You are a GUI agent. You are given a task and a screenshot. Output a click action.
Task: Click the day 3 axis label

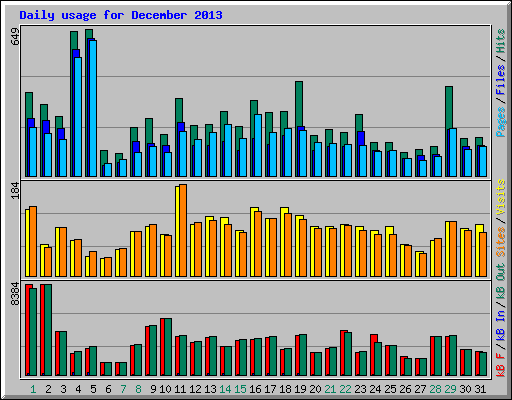[63, 389]
